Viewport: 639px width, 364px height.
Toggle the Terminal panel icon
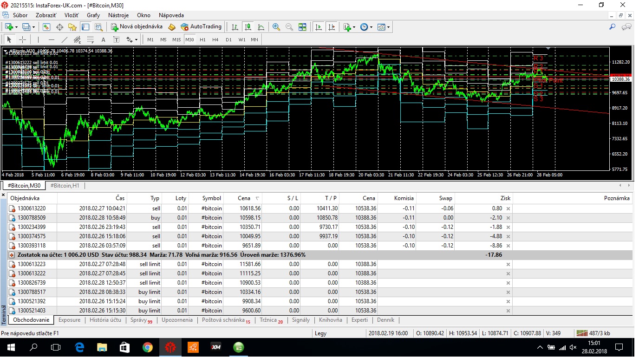(x=85, y=27)
